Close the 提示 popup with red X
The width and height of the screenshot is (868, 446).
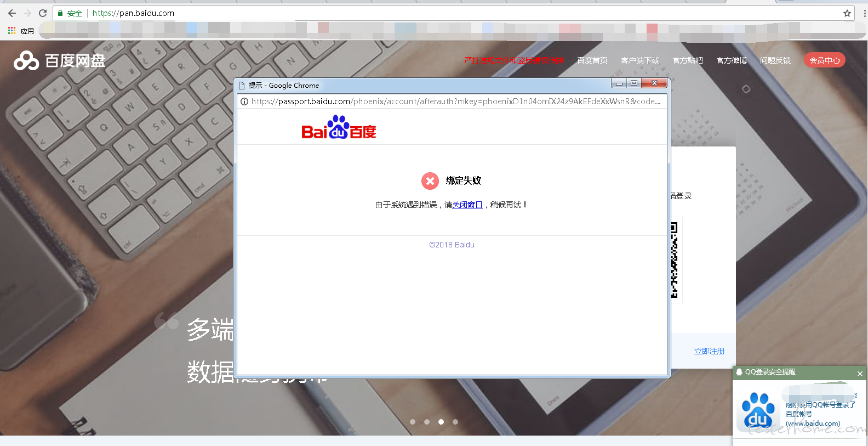[x=654, y=83]
